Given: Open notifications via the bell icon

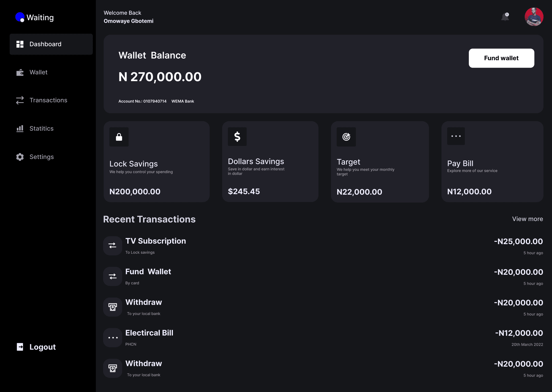Looking at the screenshot, I should 505,17.
